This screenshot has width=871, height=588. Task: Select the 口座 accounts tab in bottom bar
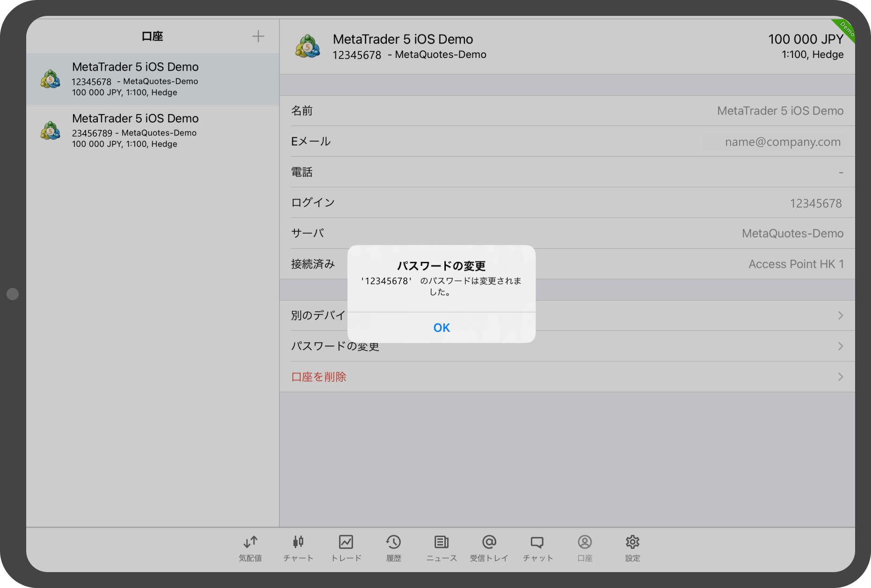coord(585,548)
